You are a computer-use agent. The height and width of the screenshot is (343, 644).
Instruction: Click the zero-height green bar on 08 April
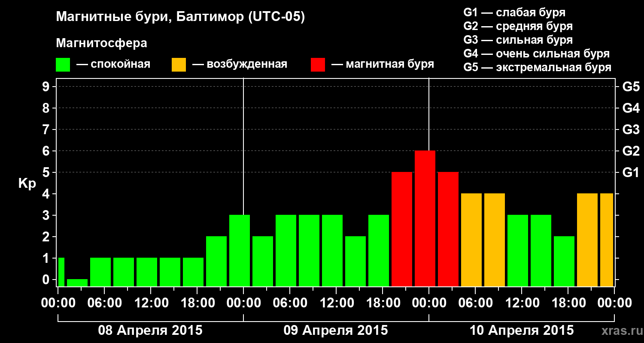(77, 283)
